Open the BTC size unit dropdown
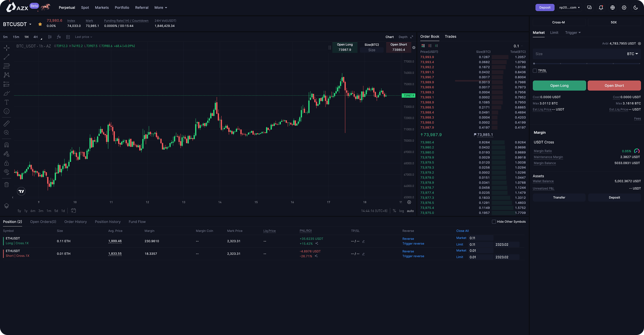Screen dimensions: 644x335 [632, 54]
